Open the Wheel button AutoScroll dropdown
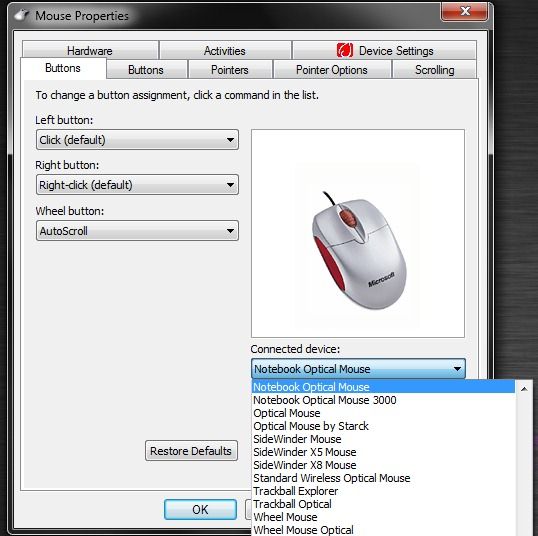538x536 pixels. point(137,231)
